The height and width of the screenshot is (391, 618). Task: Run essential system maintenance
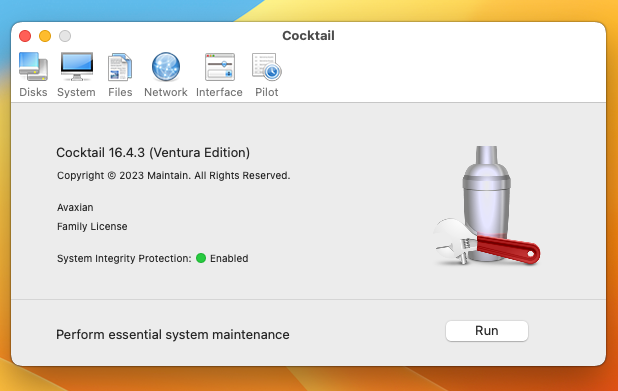[487, 331]
